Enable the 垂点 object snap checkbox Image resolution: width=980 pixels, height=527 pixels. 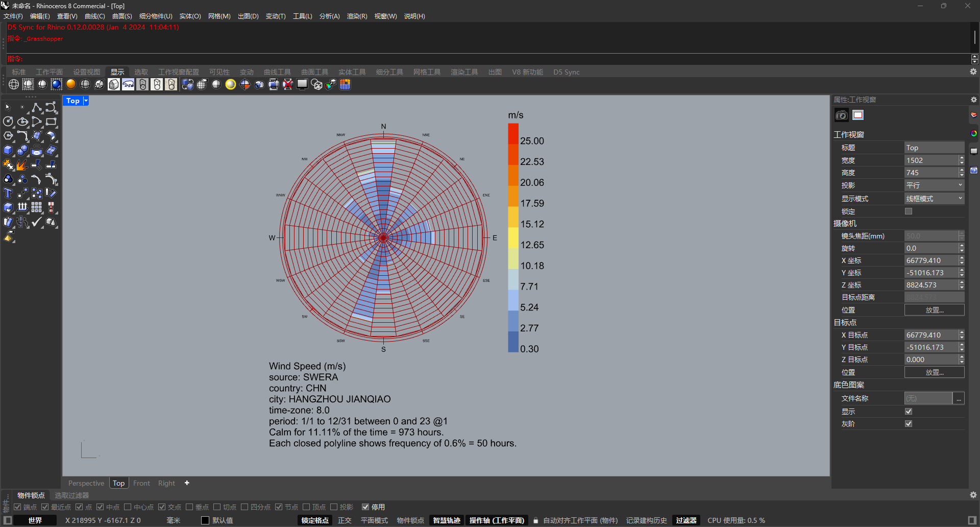pos(189,507)
